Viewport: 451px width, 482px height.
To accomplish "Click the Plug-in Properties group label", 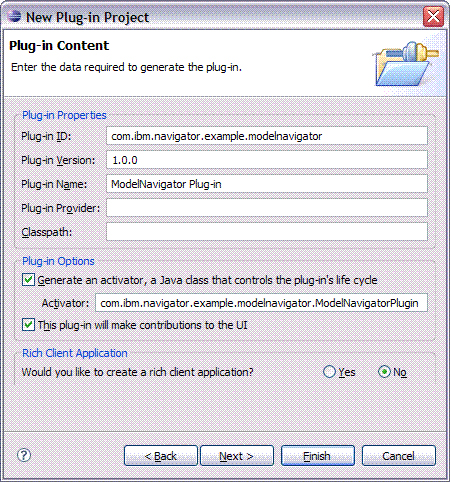I will [64, 115].
